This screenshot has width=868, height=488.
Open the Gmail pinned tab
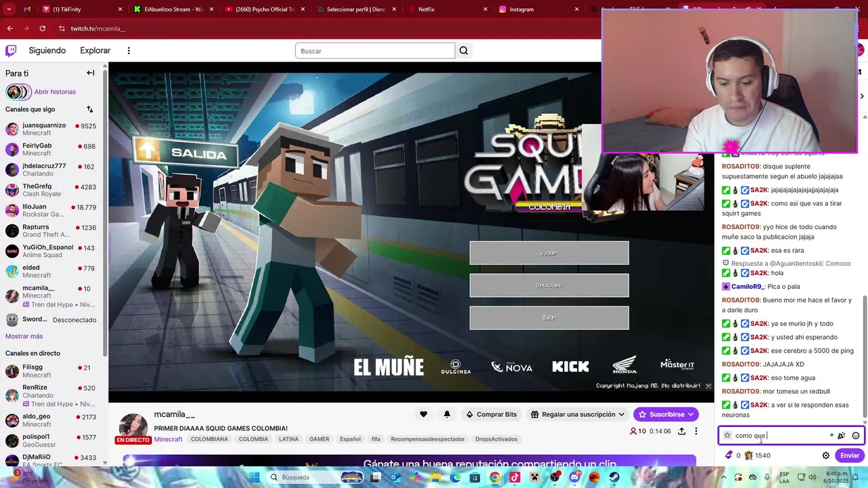point(27,9)
